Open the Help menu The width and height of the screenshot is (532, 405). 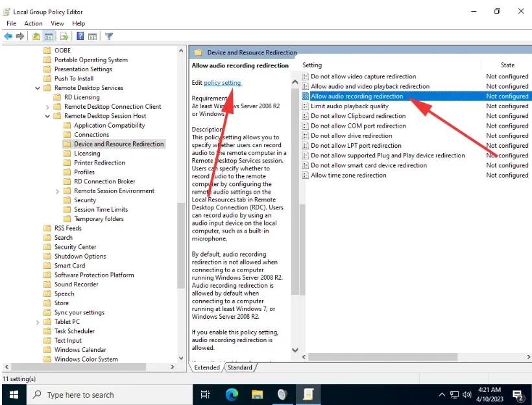point(79,23)
